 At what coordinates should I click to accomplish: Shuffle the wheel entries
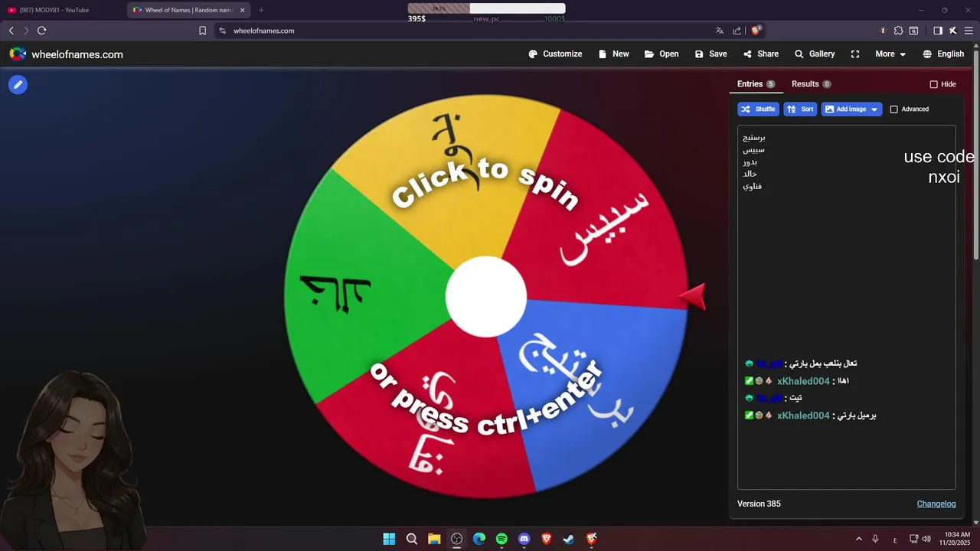coord(758,109)
